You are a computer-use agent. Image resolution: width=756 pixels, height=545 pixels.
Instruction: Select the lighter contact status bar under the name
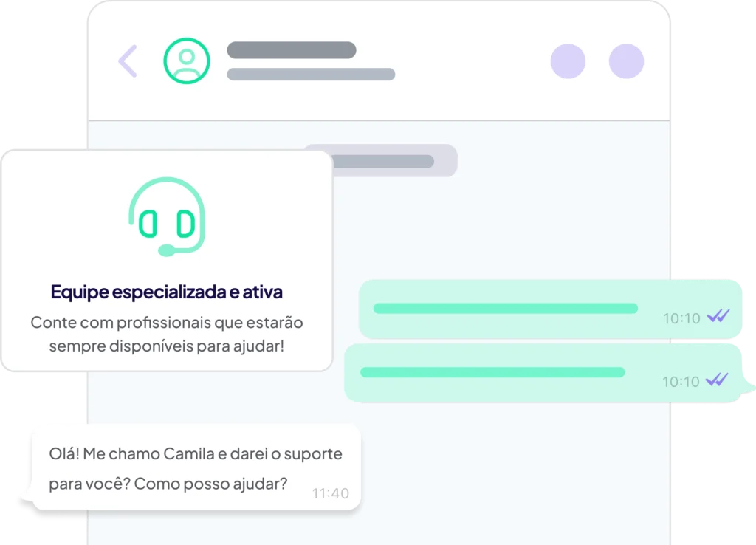click(x=311, y=75)
